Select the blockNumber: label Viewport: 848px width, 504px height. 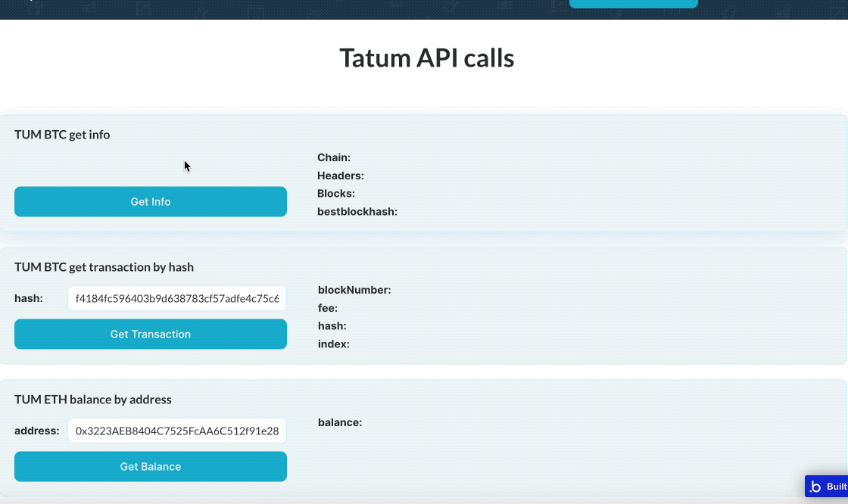[x=354, y=290]
